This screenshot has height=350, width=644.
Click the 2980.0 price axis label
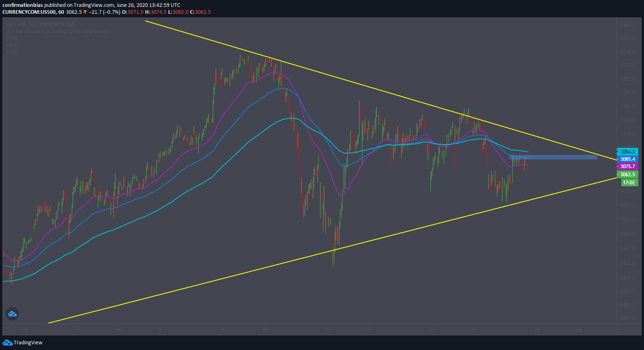pyautogui.click(x=627, y=234)
